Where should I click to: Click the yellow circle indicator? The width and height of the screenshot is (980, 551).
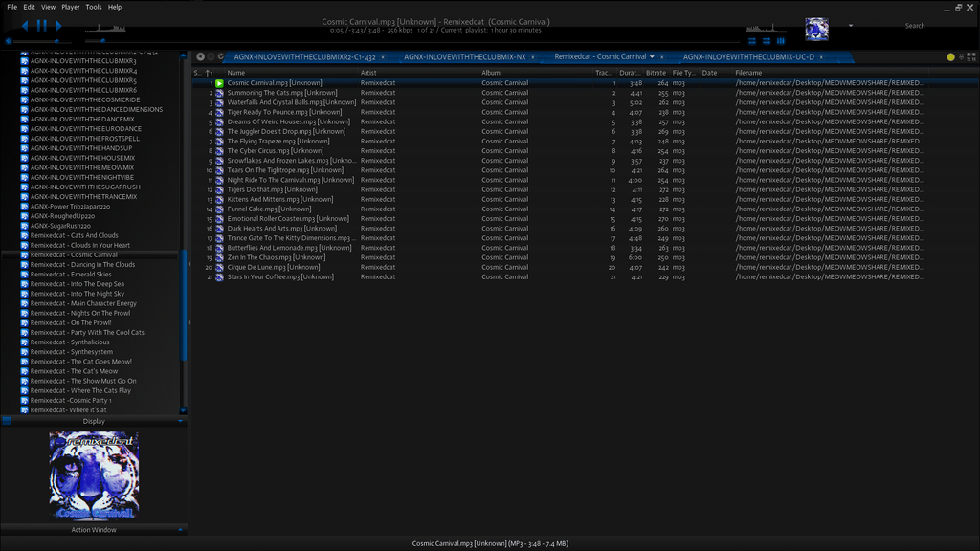click(950, 56)
